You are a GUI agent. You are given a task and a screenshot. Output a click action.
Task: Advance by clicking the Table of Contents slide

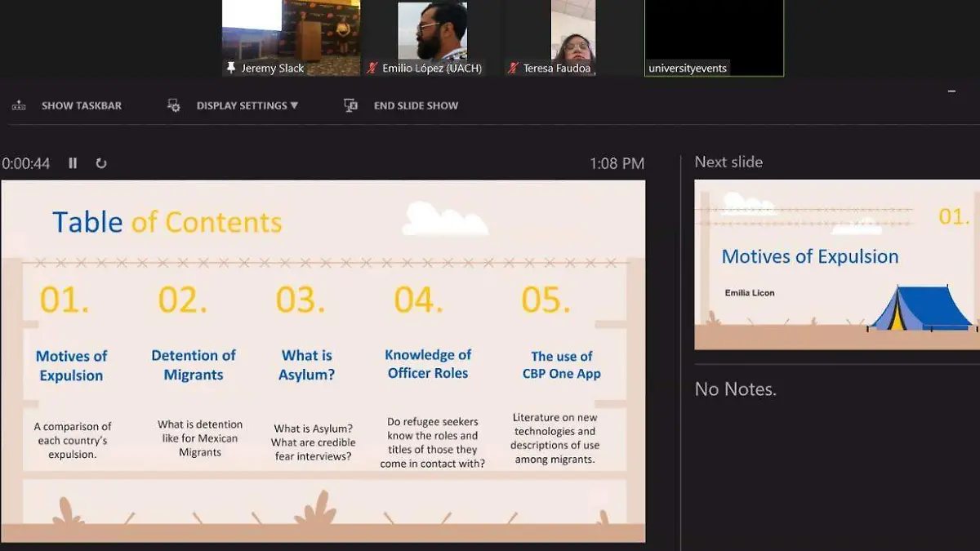pos(323,361)
